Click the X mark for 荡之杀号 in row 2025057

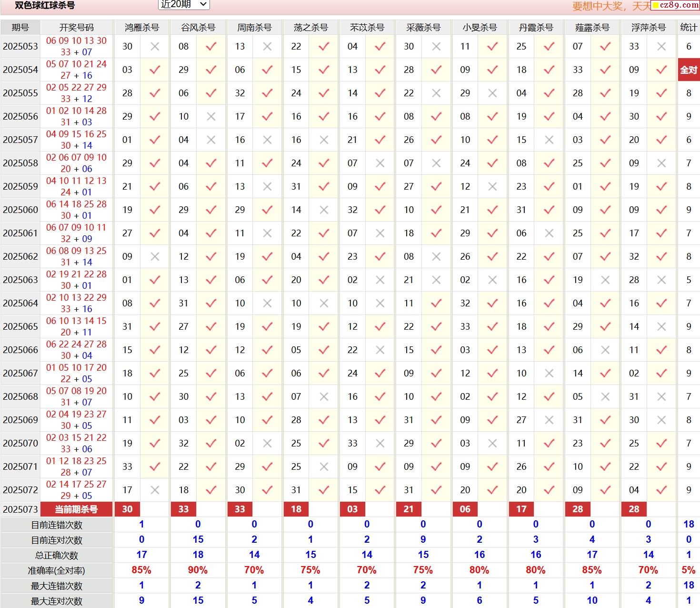coord(324,140)
